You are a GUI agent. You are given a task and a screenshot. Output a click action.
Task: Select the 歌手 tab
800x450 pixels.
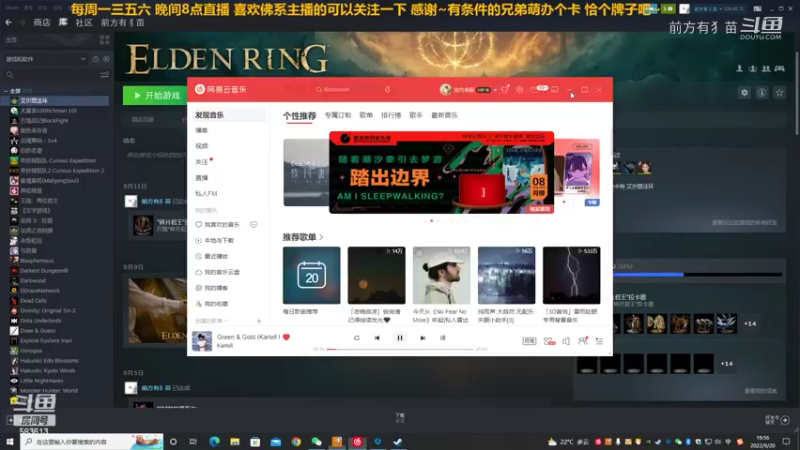[416, 115]
